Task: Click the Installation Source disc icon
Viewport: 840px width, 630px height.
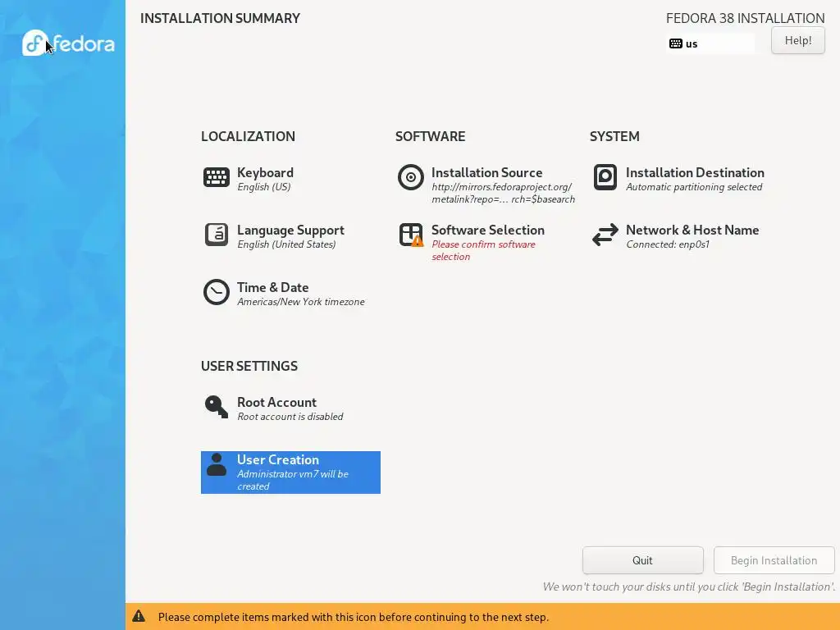Action: pos(411,177)
